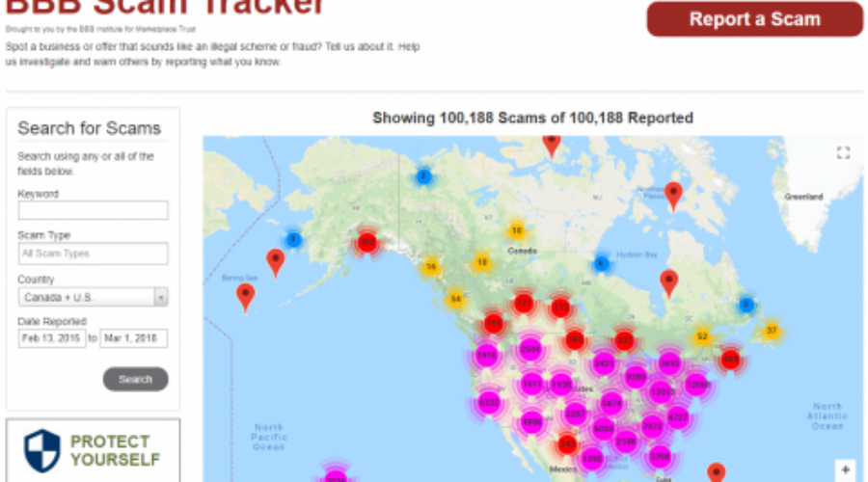Open the magenta 12013 cluster
Viewport: 868px width, 482px height.
point(662,392)
